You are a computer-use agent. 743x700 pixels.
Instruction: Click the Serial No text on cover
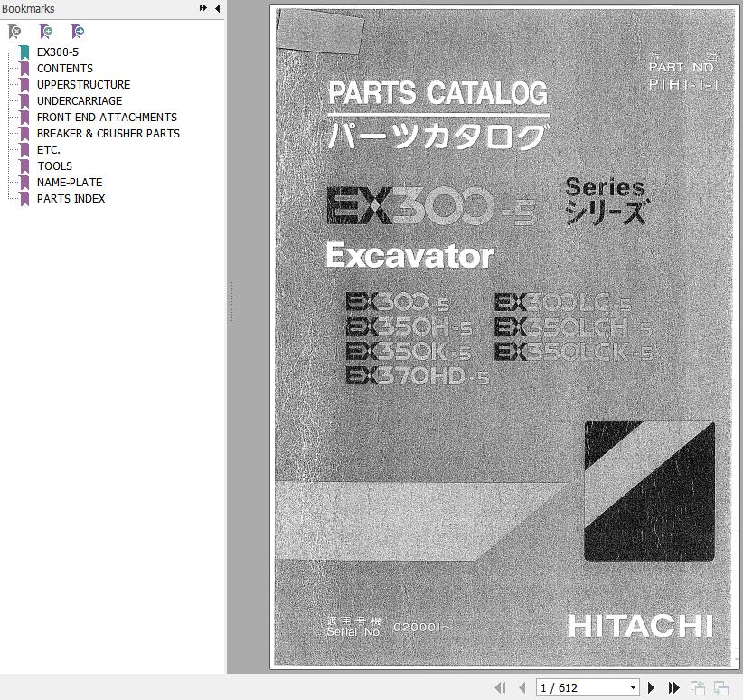coord(353,632)
